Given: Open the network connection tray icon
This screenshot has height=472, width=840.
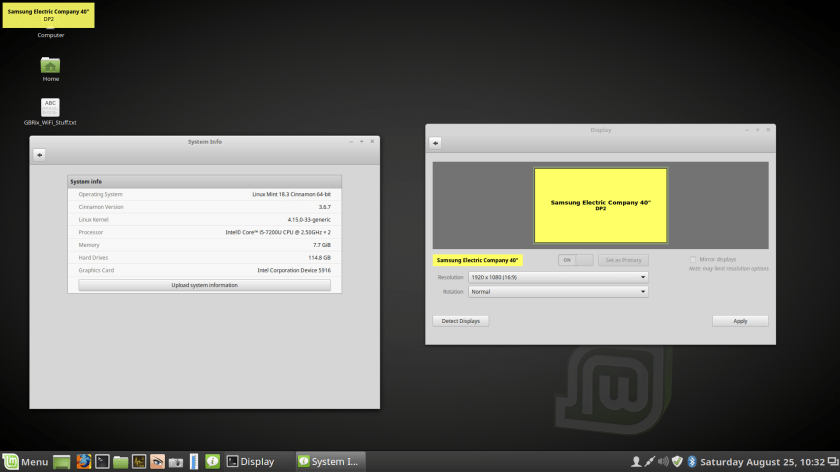Looking at the screenshot, I should point(649,461).
